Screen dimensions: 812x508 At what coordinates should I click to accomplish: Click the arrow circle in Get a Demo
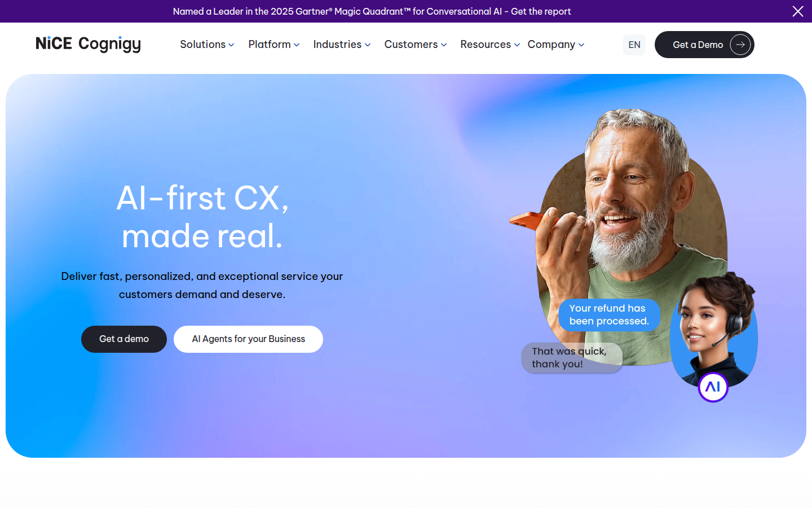point(740,45)
